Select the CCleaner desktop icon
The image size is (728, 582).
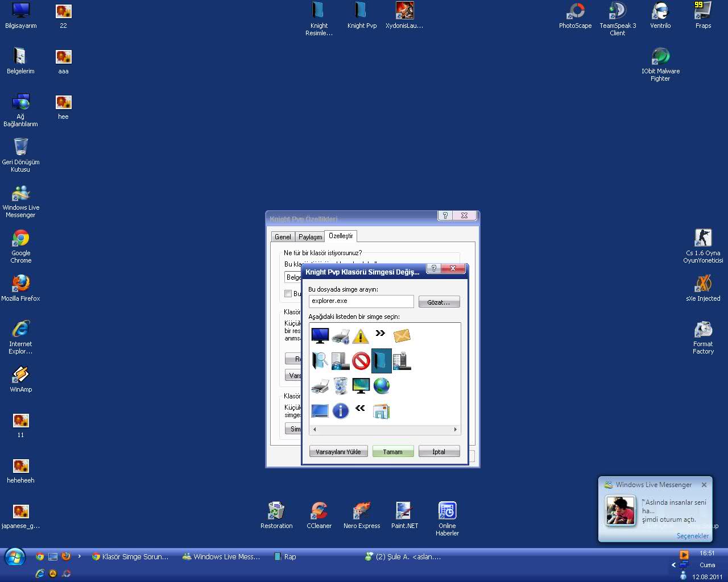pyautogui.click(x=319, y=516)
